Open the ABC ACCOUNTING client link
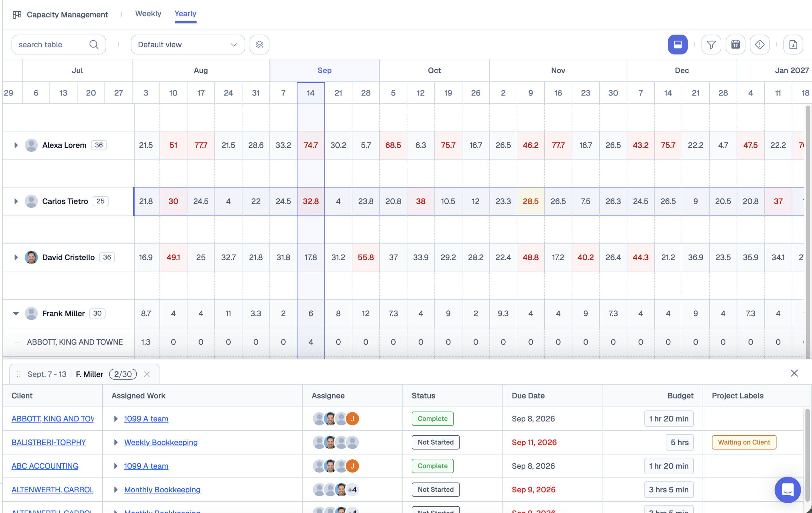This screenshot has height=513, width=812. (x=45, y=466)
